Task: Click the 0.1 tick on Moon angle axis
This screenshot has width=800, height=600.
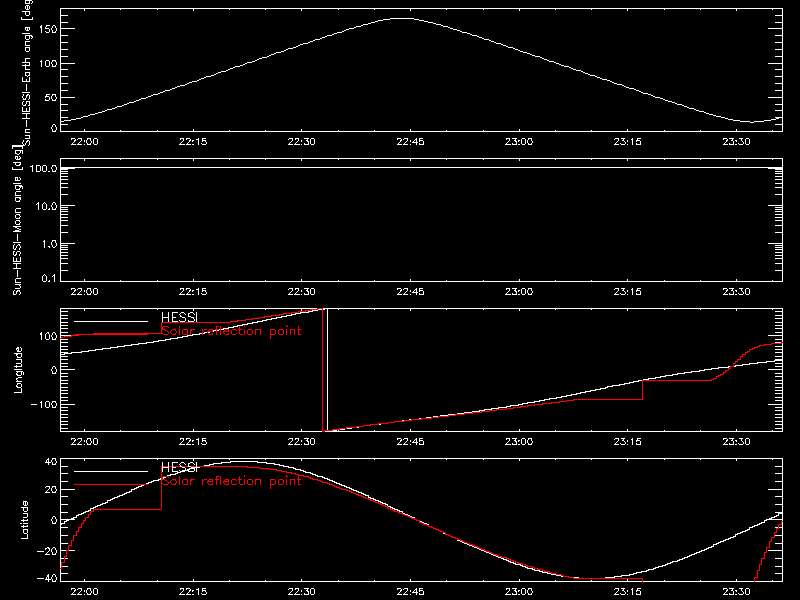Action: pos(49,278)
